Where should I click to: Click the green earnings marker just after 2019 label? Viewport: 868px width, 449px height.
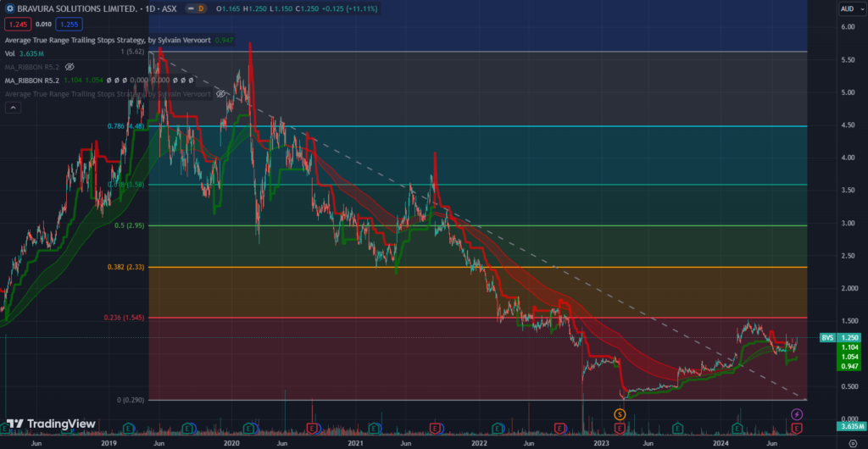pyautogui.click(x=129, y=428)
